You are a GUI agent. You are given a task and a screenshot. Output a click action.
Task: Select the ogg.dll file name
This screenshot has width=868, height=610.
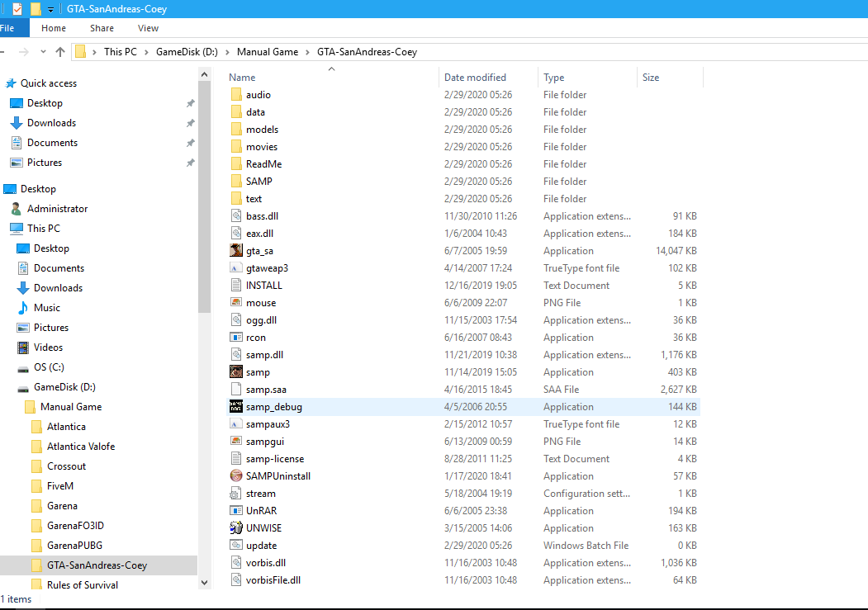point(261,319)
